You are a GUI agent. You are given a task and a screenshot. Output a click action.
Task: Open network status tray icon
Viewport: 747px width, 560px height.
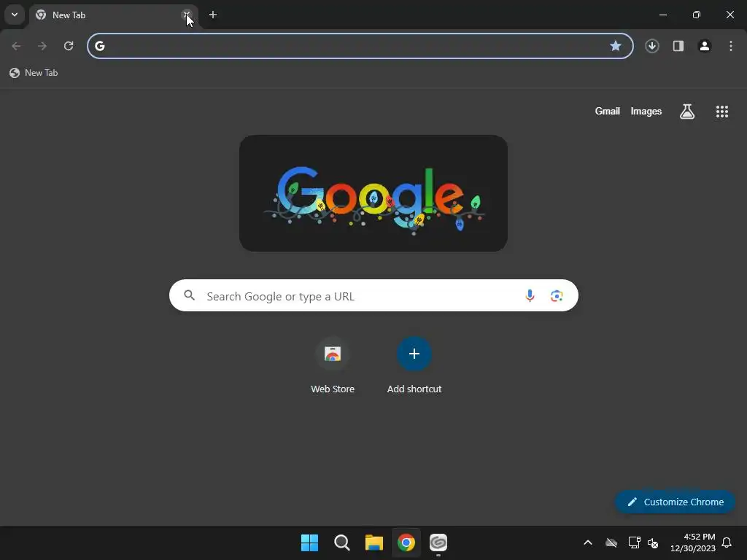pyautogui.click(x=634, y=542)
